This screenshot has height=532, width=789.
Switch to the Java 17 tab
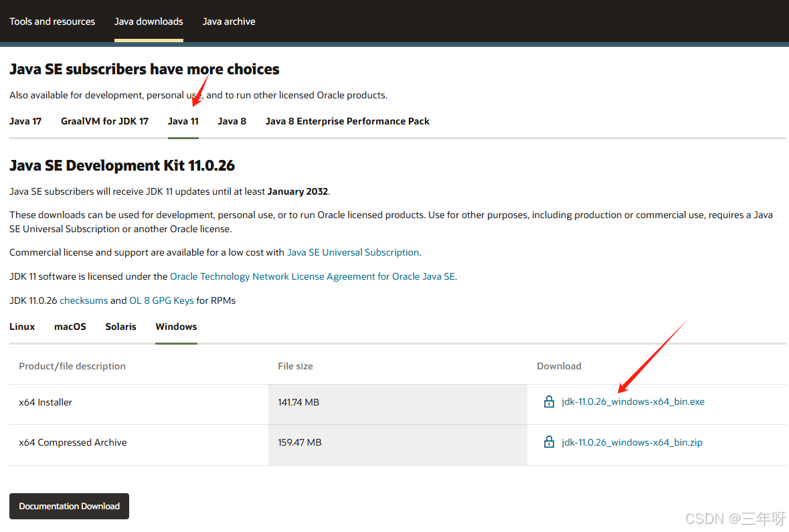click(25, 121)
